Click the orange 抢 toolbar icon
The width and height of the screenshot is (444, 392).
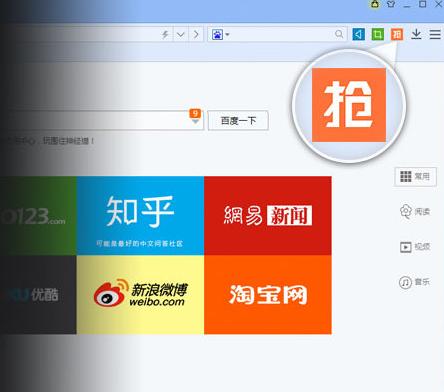click(x=397, y=34)
